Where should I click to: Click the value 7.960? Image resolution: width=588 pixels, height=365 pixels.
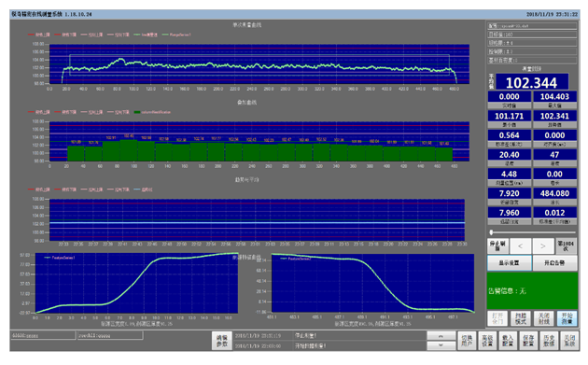pos(510,213)
